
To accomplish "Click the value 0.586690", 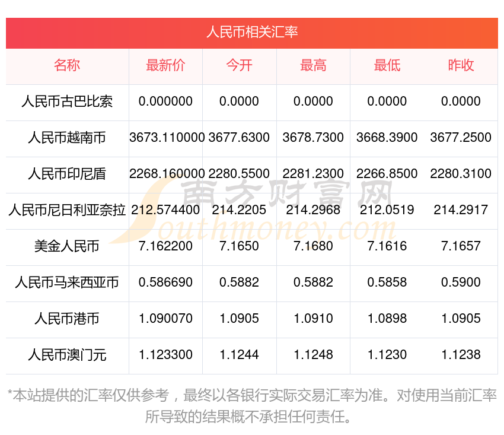I will tap(165, 282).
